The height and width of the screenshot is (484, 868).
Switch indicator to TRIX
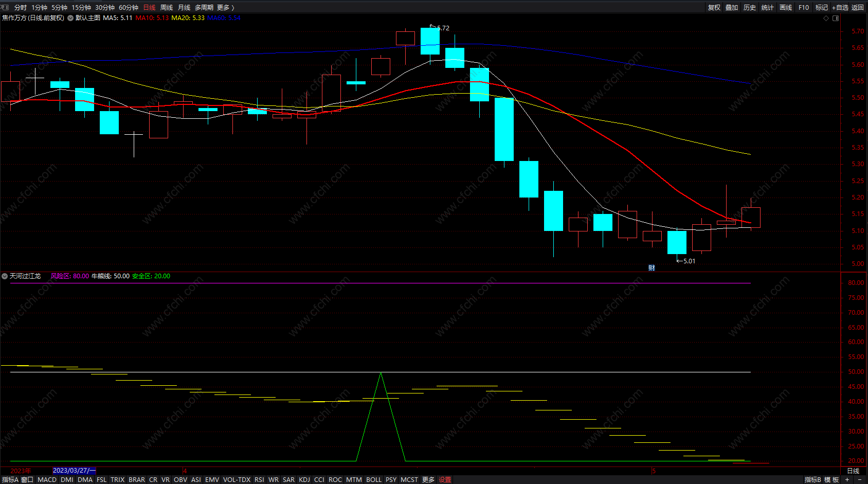point(117,479)
